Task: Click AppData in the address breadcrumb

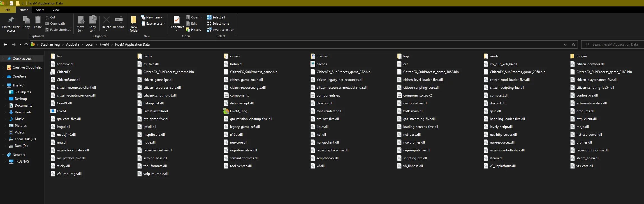Action: coord(72,44)
